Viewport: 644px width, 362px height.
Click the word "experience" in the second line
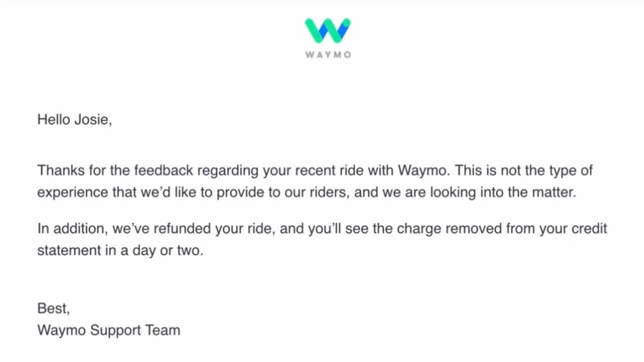72,192
